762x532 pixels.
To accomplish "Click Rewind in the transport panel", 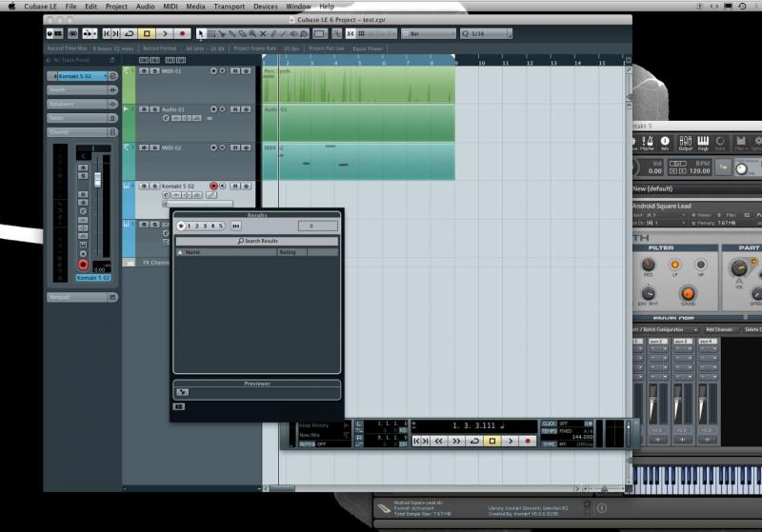I will (x=438, y=441).
